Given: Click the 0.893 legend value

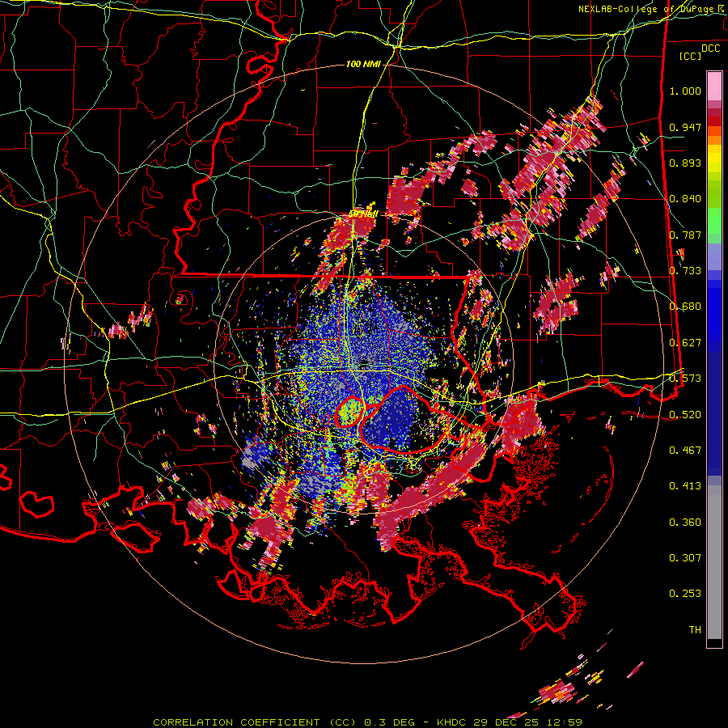Looking at the screenshot, I should tap(685, 163).
